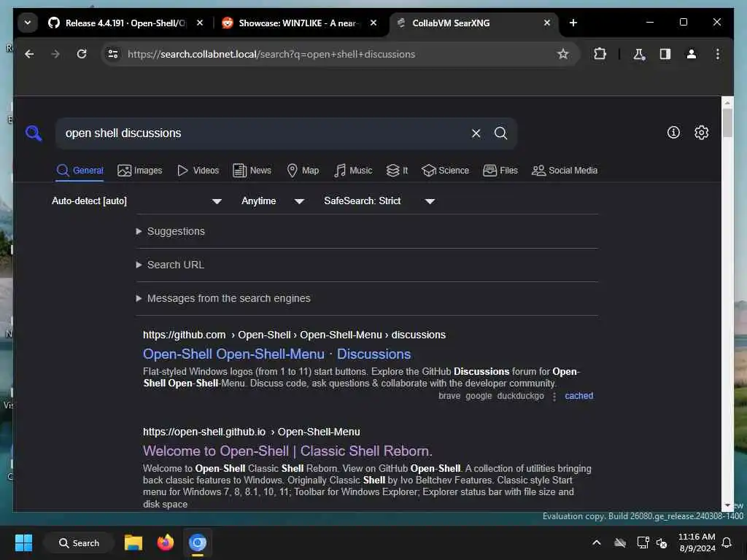Open Chrome extensions puzzle icon
Image resolution: width=747 pixels, height=560 pixels.
pos(600,54)
